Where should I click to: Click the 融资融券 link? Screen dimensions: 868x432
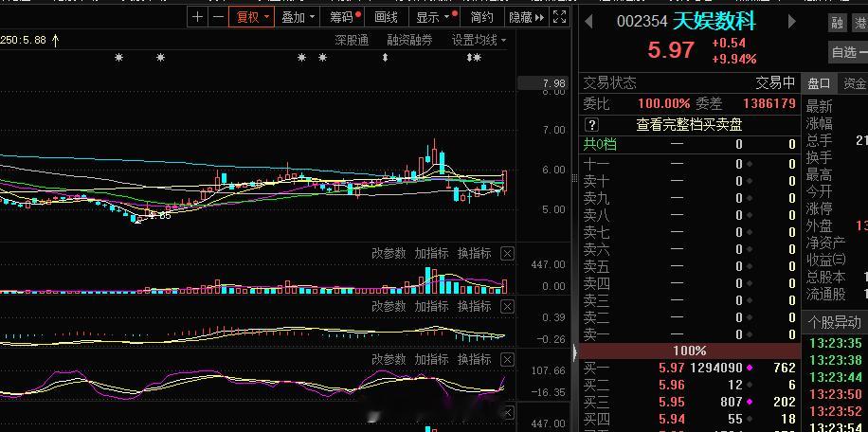click(x=409, y=41)
